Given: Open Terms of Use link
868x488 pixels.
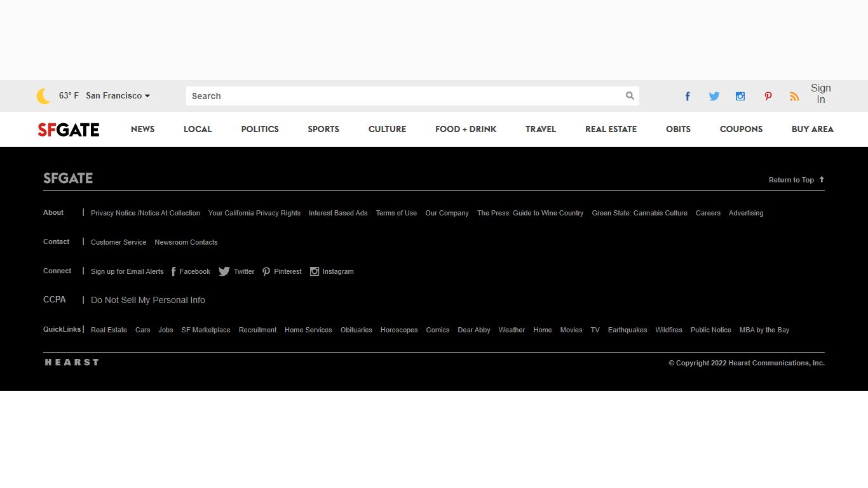Looking at the screenshot, I should tap(397, 213).
